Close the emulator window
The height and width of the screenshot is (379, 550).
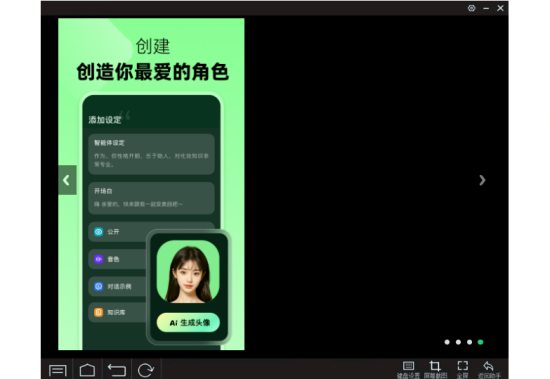point(500,8)
